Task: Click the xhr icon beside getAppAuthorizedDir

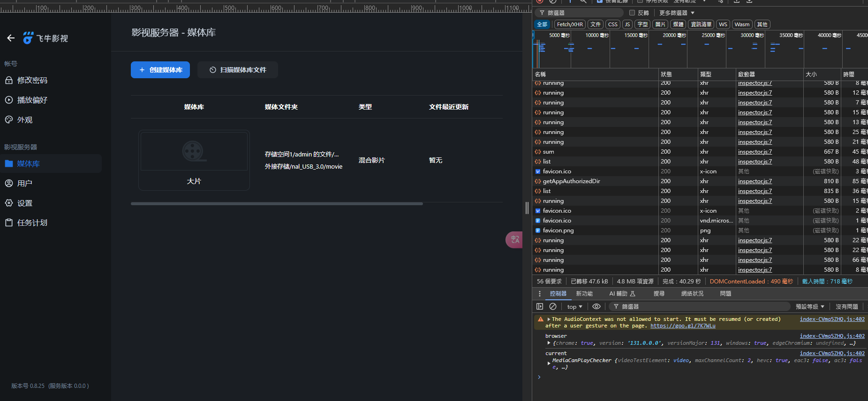Action: 538,181
